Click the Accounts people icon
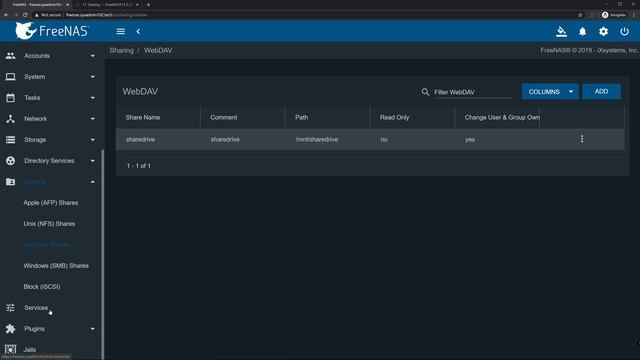 tap(11, 56)
